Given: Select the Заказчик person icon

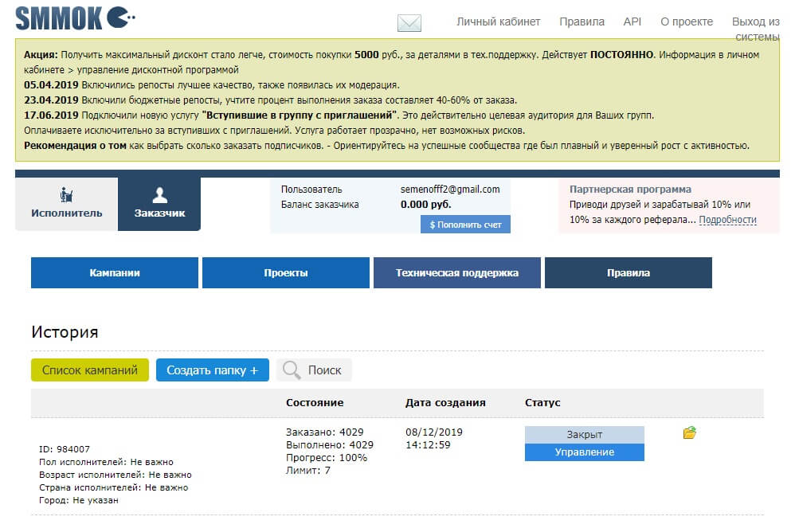Looking at the screenshot, I should coord(159,195).
